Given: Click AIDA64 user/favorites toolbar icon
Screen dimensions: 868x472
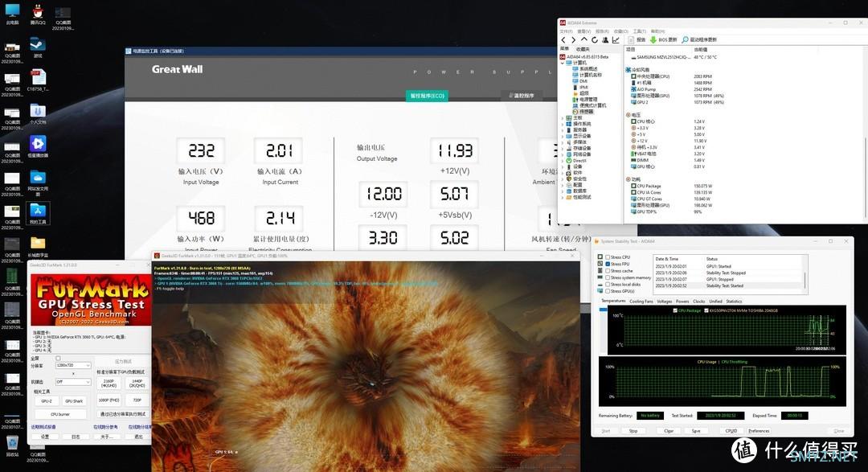Looking at the screenshot, I should tap(605, 40).
